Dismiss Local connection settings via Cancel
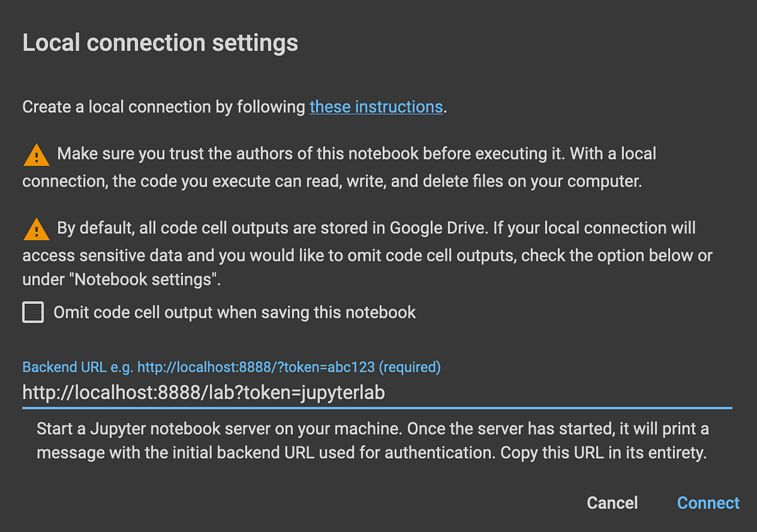This screenshot has height=532, width=757. pos(611,503)
